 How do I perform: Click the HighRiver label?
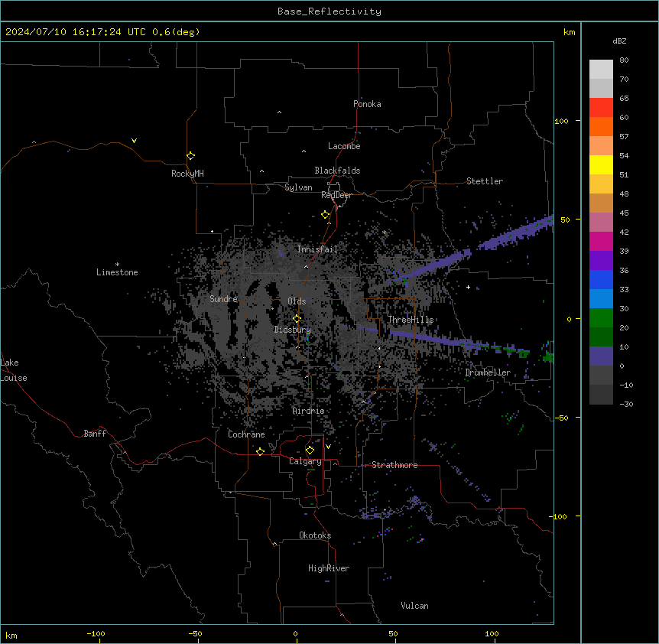329,568
